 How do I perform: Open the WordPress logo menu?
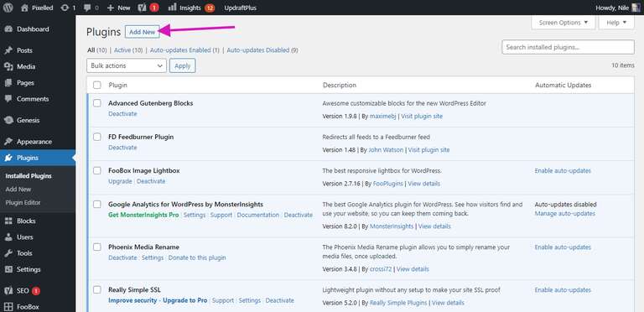[x=8, y=8]
